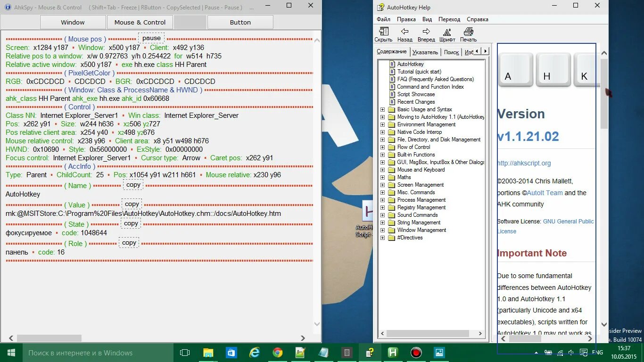Click the red record app taskbar icon
This screenshot has width=644, height=362.
(416, 353)
